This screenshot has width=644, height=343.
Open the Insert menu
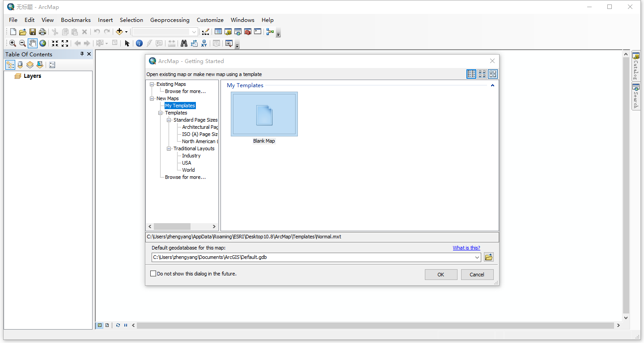point(106,20)
